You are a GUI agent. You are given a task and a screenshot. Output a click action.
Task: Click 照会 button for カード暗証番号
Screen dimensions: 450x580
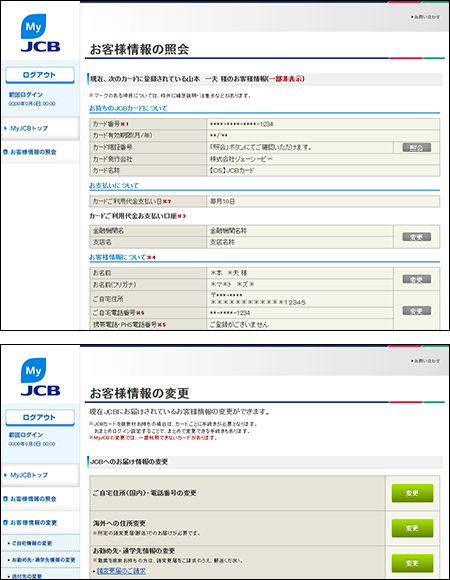[417, 148]
